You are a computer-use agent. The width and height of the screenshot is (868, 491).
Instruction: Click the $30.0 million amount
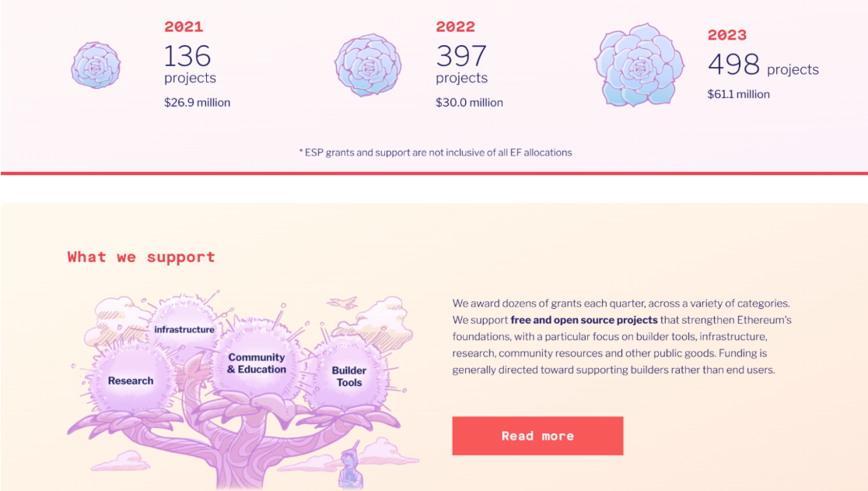469,103
